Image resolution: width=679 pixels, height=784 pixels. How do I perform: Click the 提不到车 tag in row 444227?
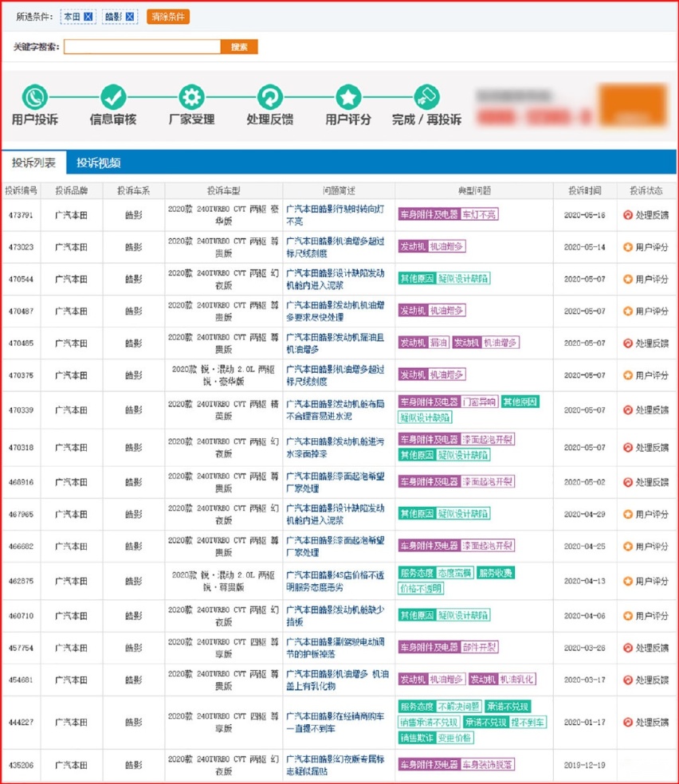528,722
